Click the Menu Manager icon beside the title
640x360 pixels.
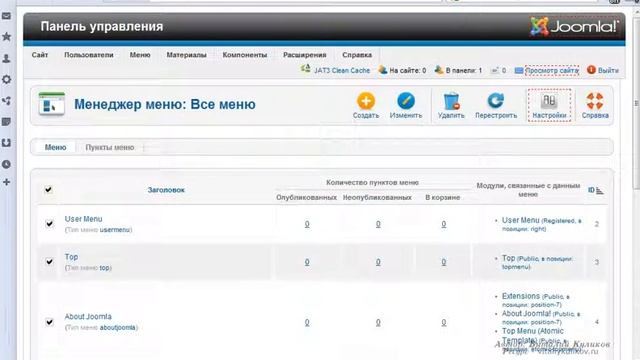coord(51,104)
